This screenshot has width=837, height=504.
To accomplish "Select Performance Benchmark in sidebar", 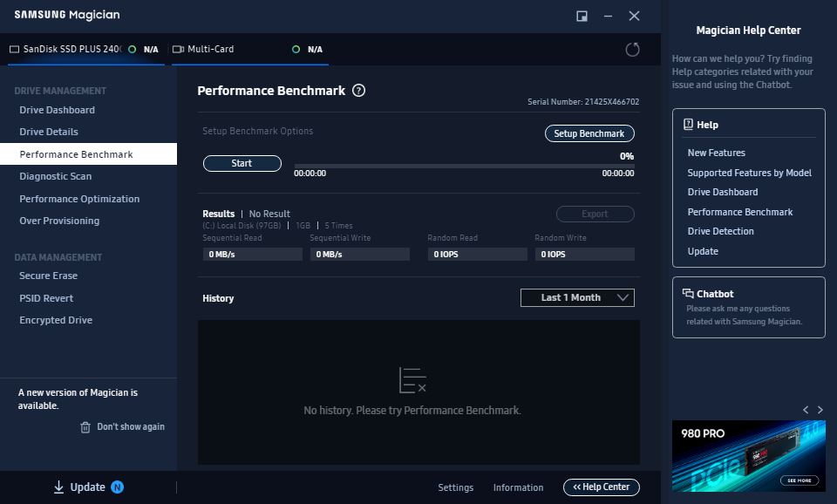I will point(89,153).
